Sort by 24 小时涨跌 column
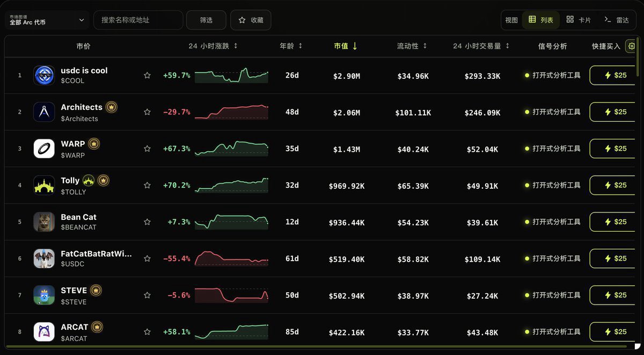The width and height of the screenshot is (644, 355). tap(213, 46)
